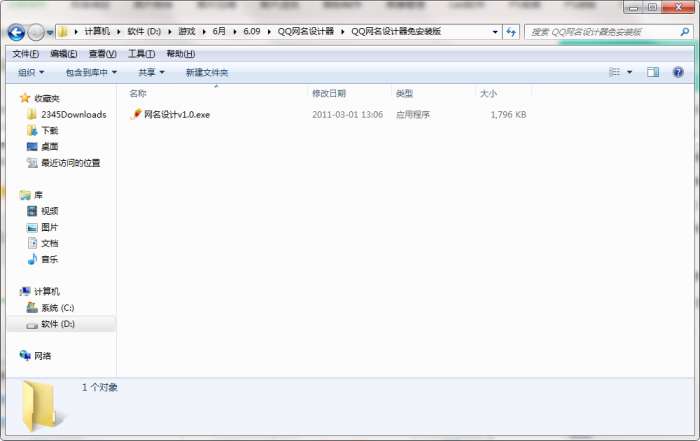Open help with the blue question icon
The height and width of the screenshot is (441, 700).
coord(678,72)
